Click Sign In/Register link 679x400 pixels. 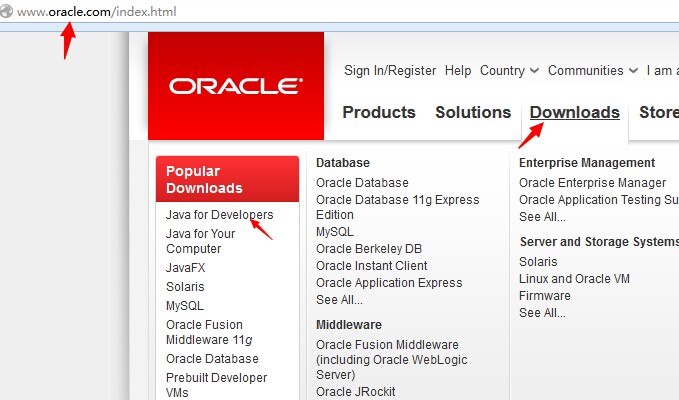(x=390, y=71)
